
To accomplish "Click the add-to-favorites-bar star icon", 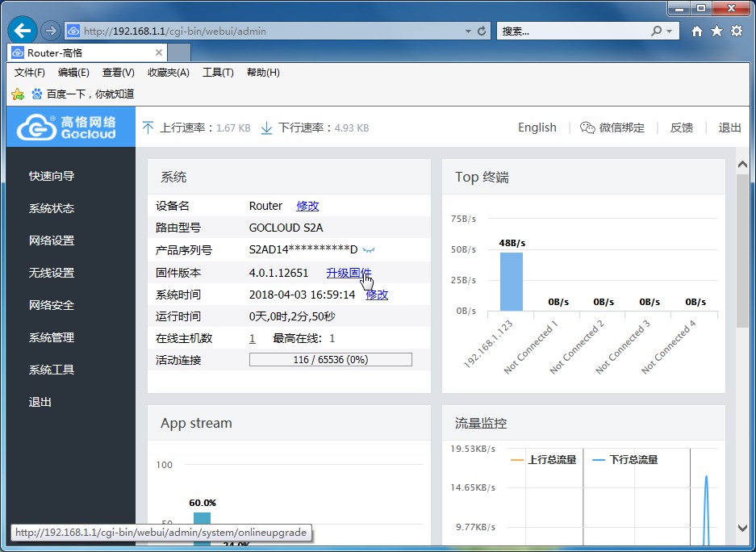I will [x=18, y=94].
